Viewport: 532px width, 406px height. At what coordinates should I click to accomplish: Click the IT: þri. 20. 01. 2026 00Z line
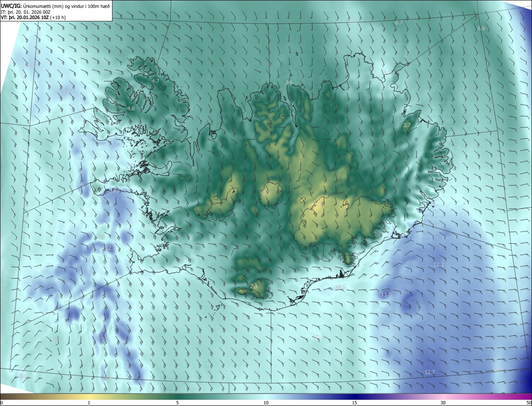[x=26, y=12]
